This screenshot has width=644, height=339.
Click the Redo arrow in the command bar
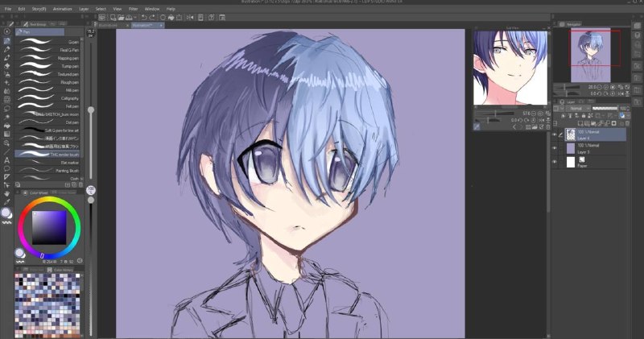point(152,17)
